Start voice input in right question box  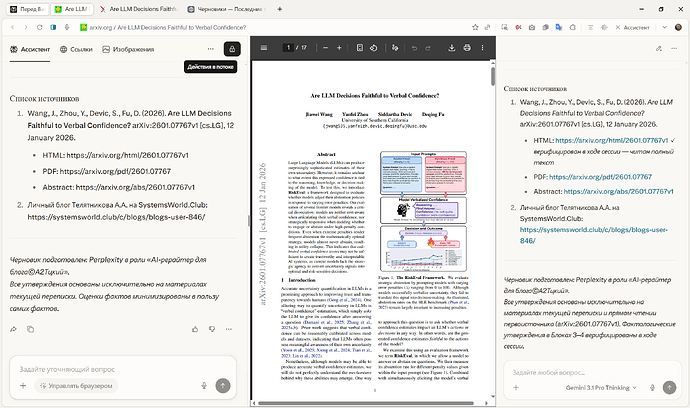(652, 388)
